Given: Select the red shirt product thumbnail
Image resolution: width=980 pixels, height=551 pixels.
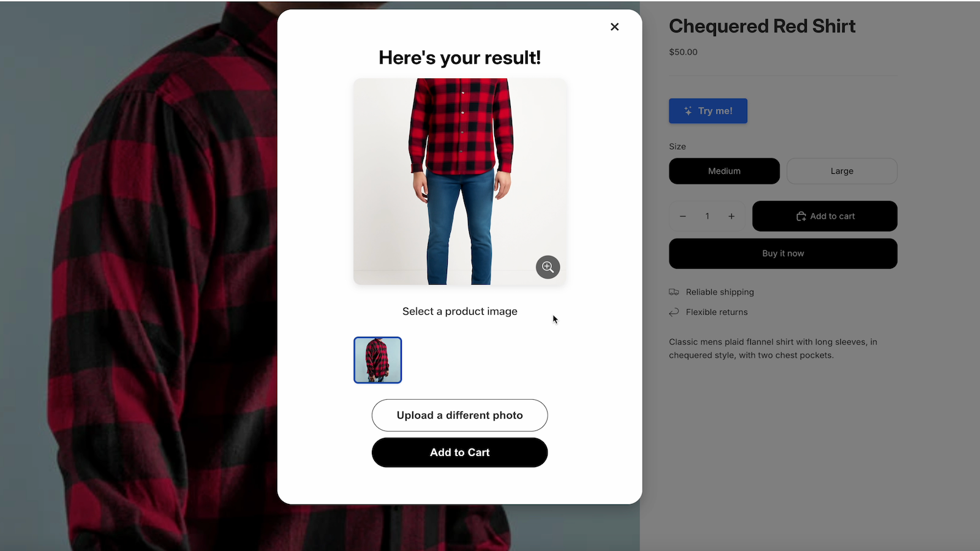Looking at the screenshot, I should click(377, 360).
